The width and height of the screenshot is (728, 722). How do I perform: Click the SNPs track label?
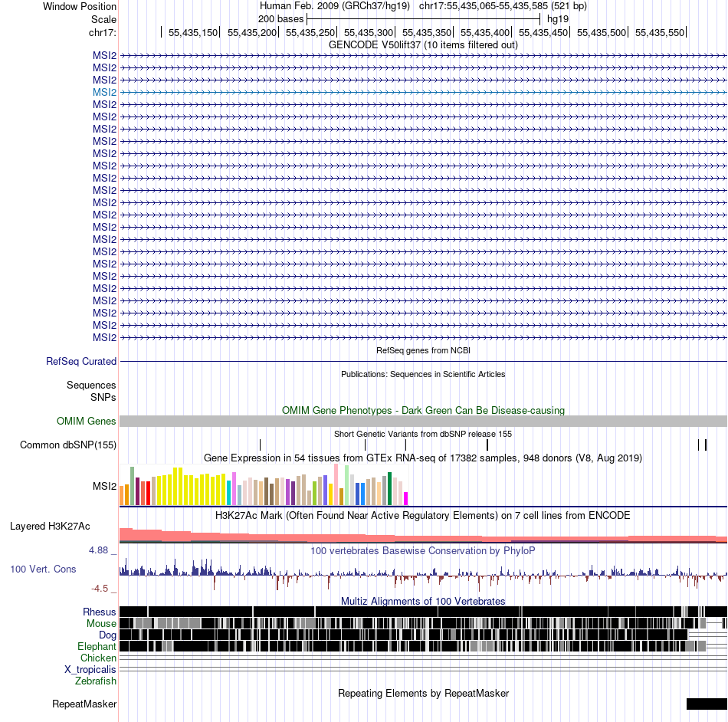pyautogui.click(x=103, y=398)
